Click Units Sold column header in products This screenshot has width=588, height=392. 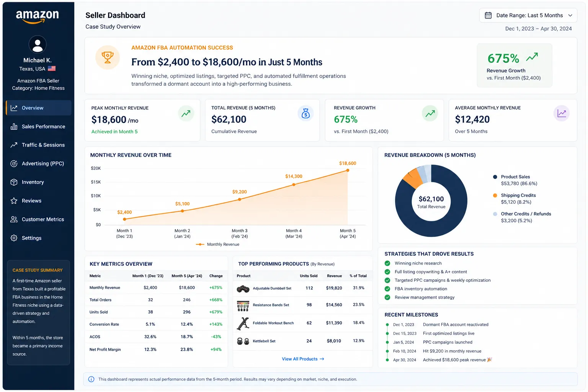pyautogui.click(x=309, y=276)
